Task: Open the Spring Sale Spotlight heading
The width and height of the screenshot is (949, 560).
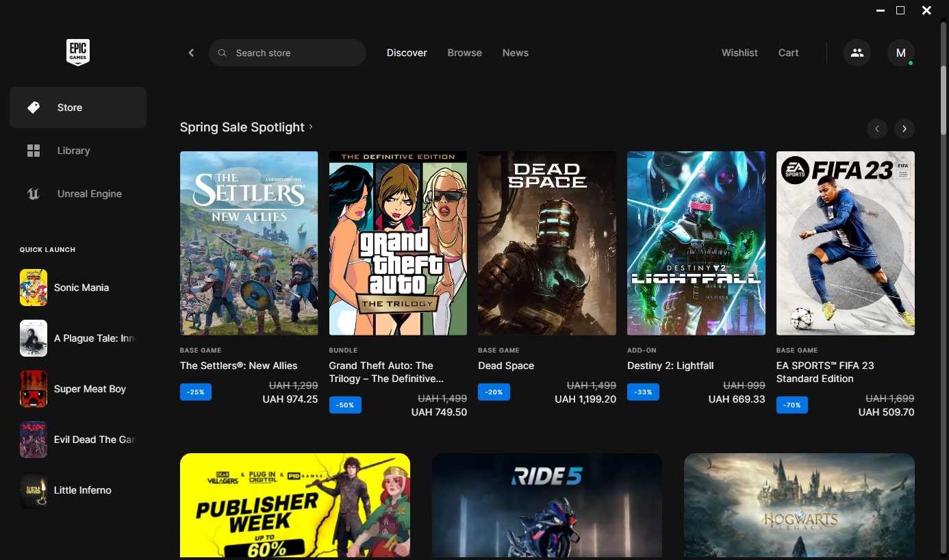Action: coord(242,127)
